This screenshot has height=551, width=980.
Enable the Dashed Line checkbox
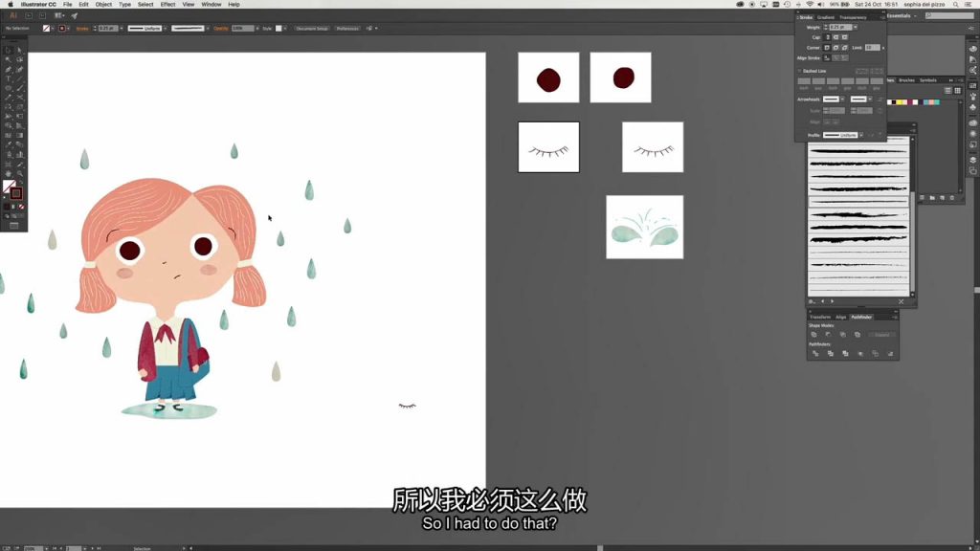(x=799, y=71)
